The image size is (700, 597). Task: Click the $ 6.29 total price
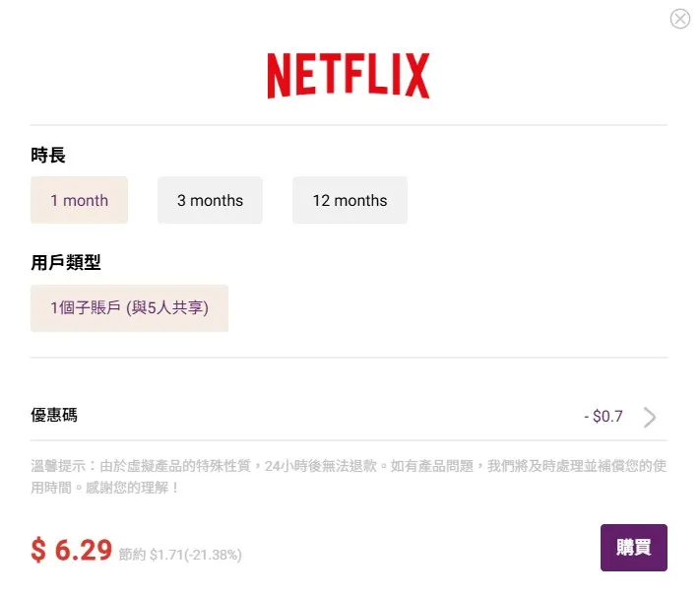(x=72, y=550)
